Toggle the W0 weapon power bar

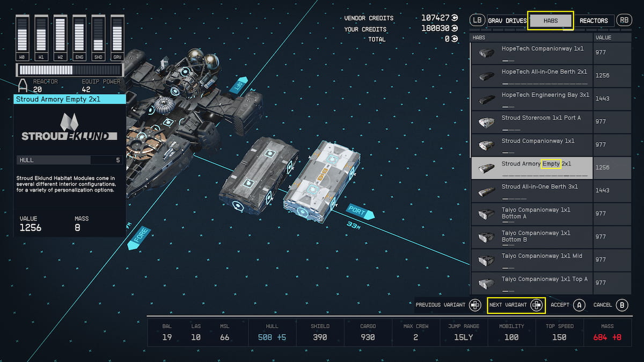point(22,35)
